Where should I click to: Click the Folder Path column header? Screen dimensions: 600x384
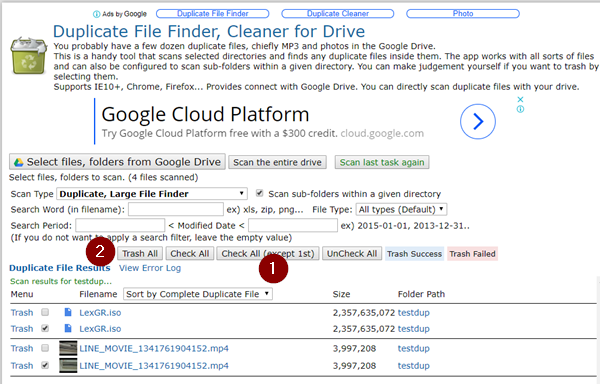pyautogui.click(x=421, y=294)
